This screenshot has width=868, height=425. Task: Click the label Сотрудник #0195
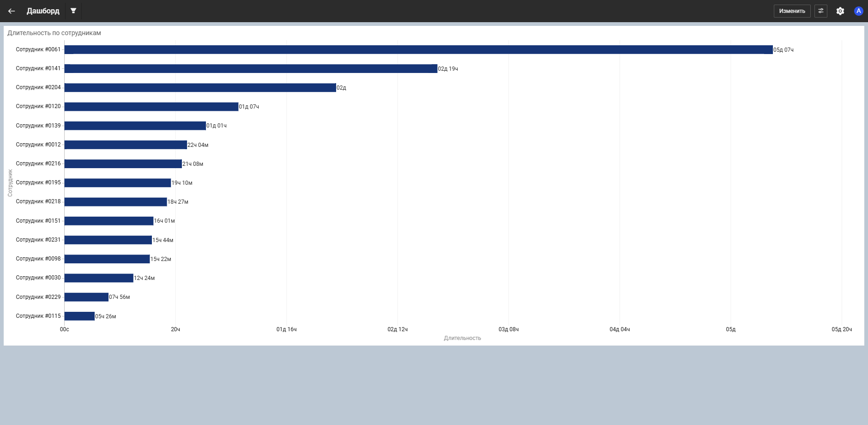[38, 182]
